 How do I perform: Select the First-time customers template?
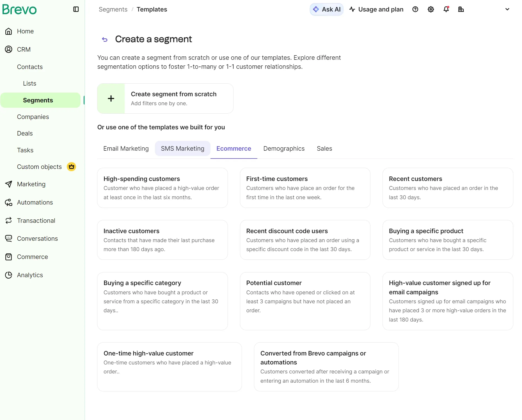[x=305, y=188]
